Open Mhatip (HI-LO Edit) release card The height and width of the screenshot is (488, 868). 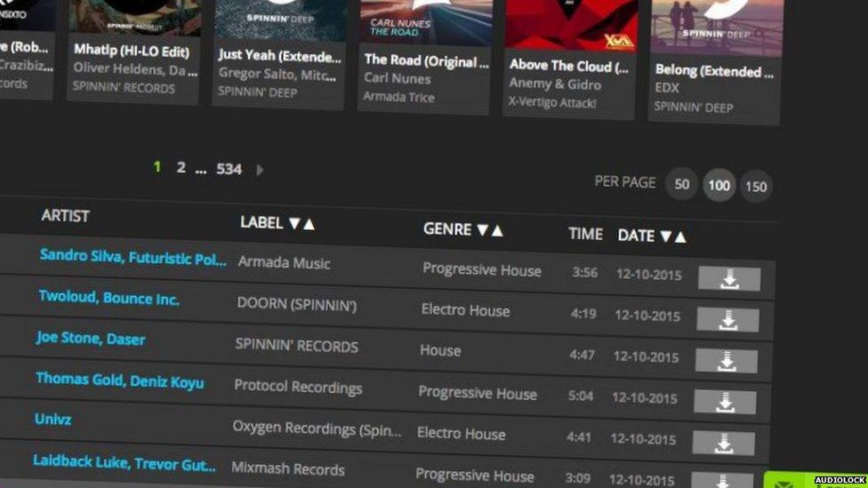pos(133,52)
